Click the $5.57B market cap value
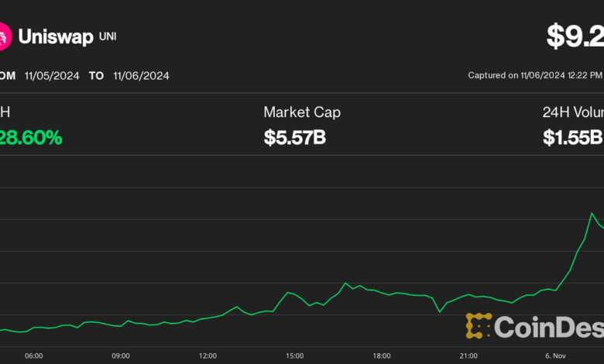Screen dimensions: 604x364 click(294, 138)
